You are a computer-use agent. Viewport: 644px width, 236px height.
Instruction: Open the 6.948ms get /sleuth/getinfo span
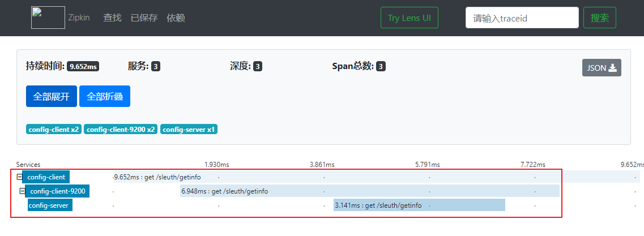370,191
